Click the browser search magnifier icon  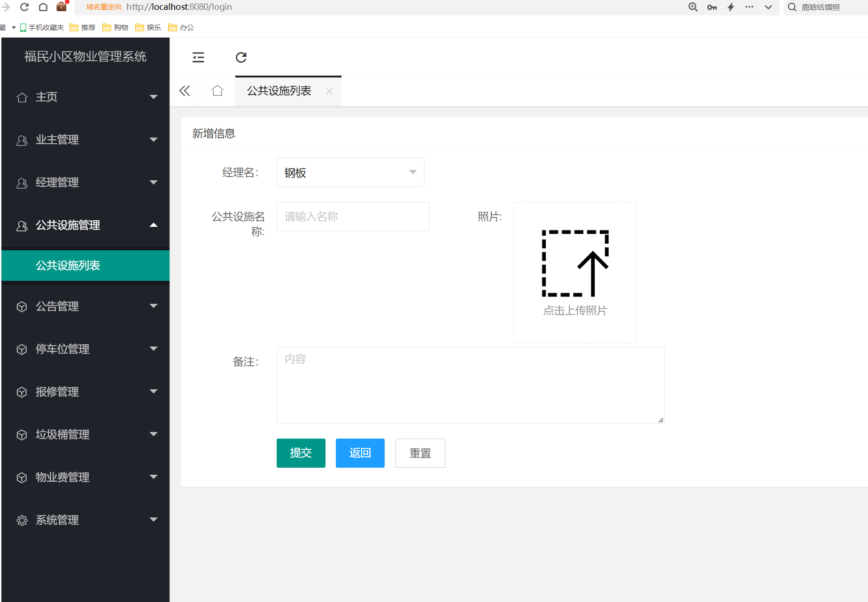[792, 7]
